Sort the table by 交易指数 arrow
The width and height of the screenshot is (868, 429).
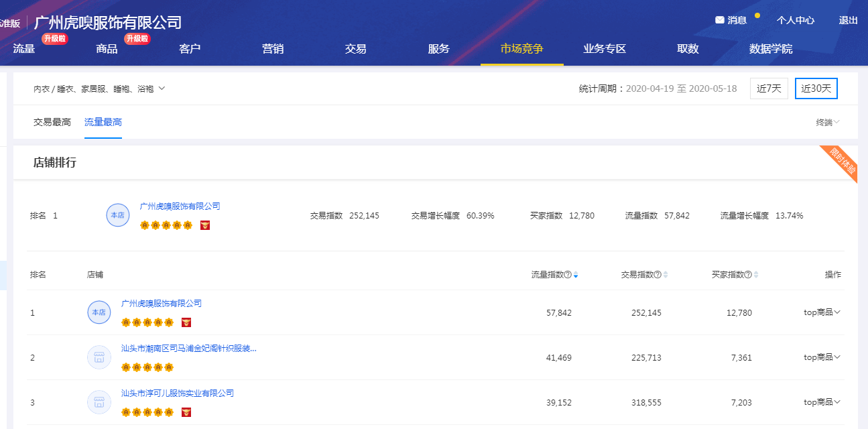click(666, 275)
